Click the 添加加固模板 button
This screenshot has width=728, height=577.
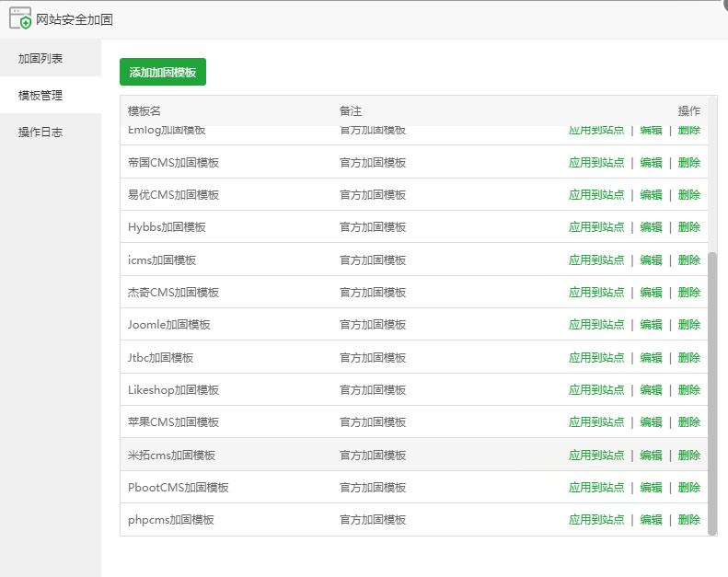[x=163, y=72]
